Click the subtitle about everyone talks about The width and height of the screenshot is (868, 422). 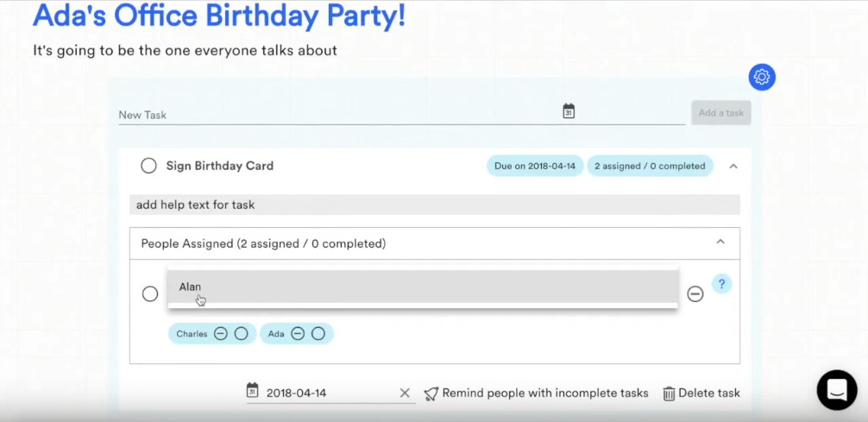point(185,50)
